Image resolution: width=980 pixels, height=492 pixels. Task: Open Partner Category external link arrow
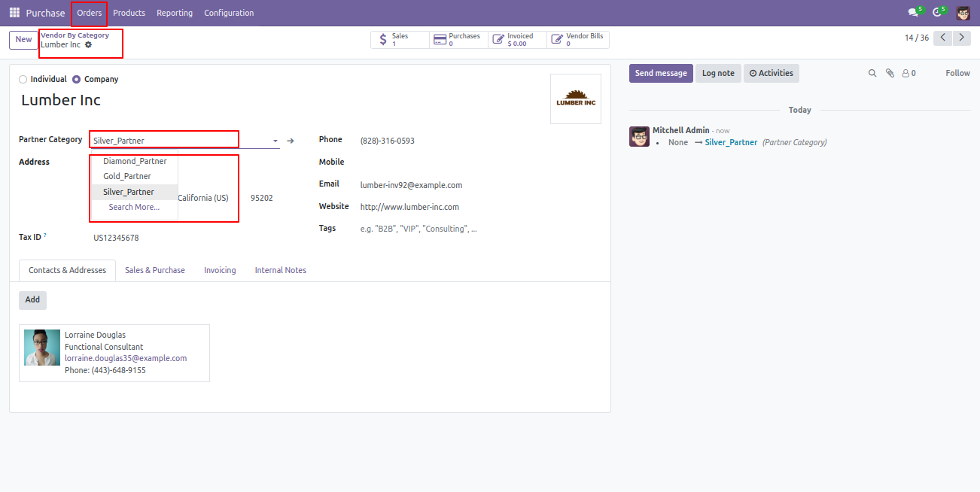pyautogui.click(x=291, y=141)
